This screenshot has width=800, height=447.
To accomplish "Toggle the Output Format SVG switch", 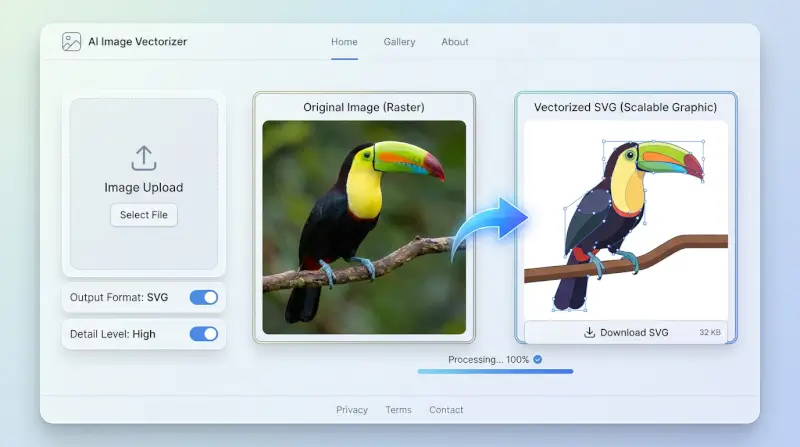I will (204, 297).
